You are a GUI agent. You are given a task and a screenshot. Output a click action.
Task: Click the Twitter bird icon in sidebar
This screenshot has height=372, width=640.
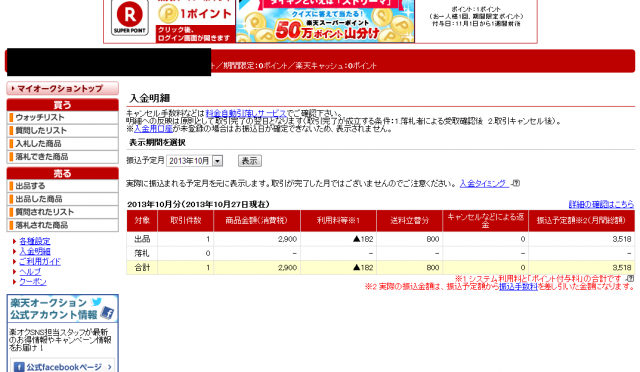pos(97,302)
